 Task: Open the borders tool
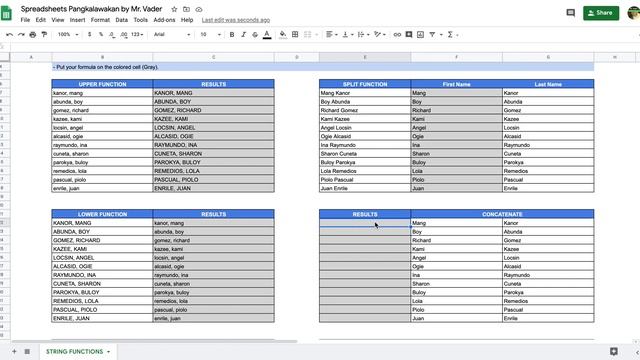tap(295, 35)
